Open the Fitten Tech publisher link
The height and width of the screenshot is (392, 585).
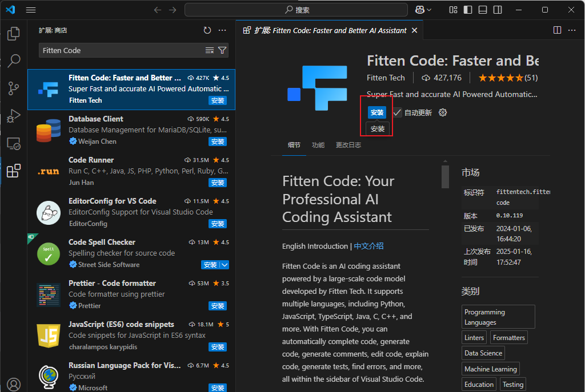[x=386, y=78]
